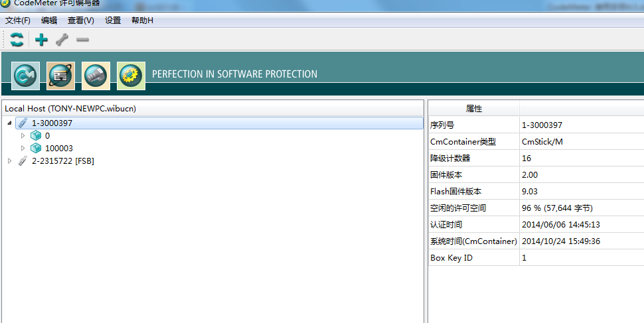Select the 2-2315722 [FSB] container row
Viewport: 644px width, 323px height.
tap(63, 161)
